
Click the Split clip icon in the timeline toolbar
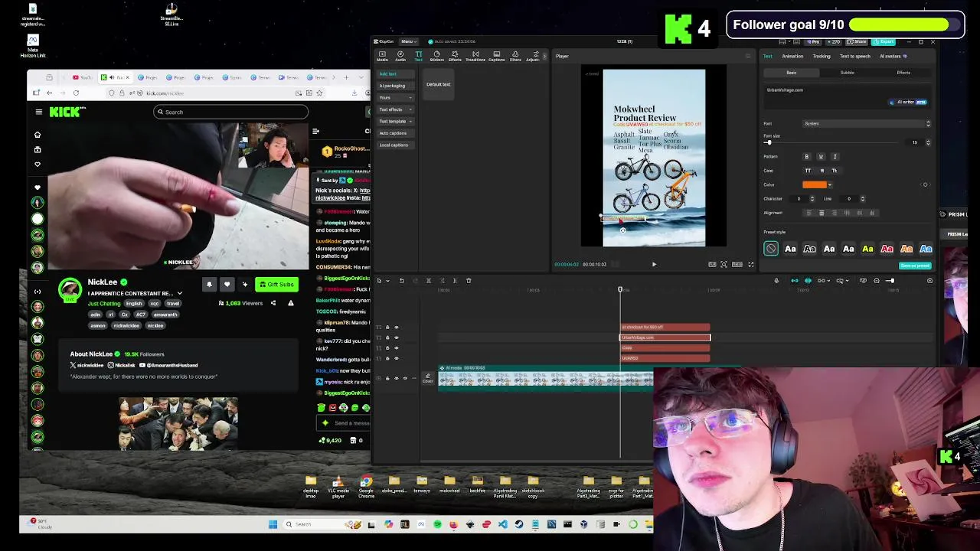coord(429,280)
